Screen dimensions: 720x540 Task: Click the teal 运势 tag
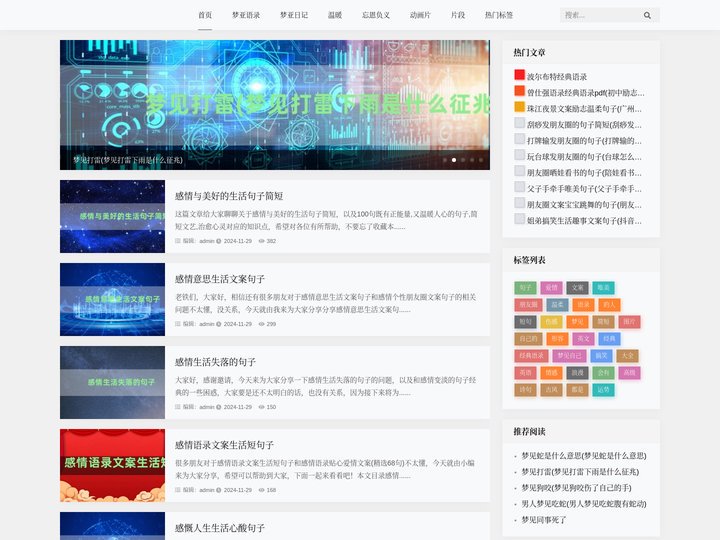603,390
